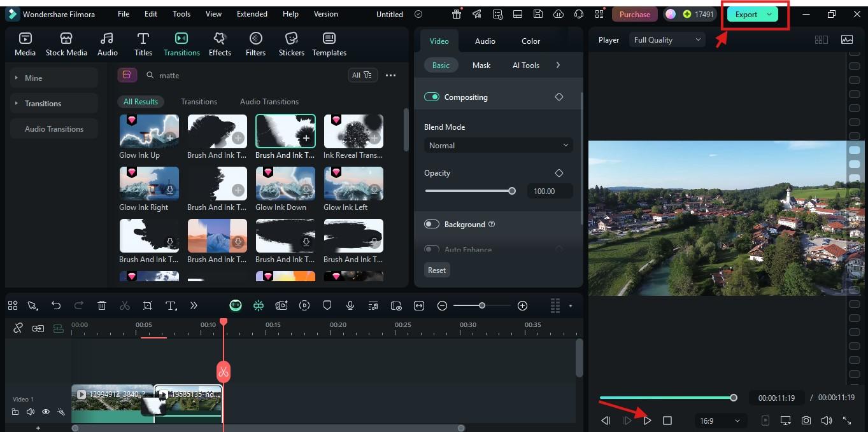Viewport: 868px width, 432px height.
Task: Switch to the Color properties tab
Action: click(530, 41)
